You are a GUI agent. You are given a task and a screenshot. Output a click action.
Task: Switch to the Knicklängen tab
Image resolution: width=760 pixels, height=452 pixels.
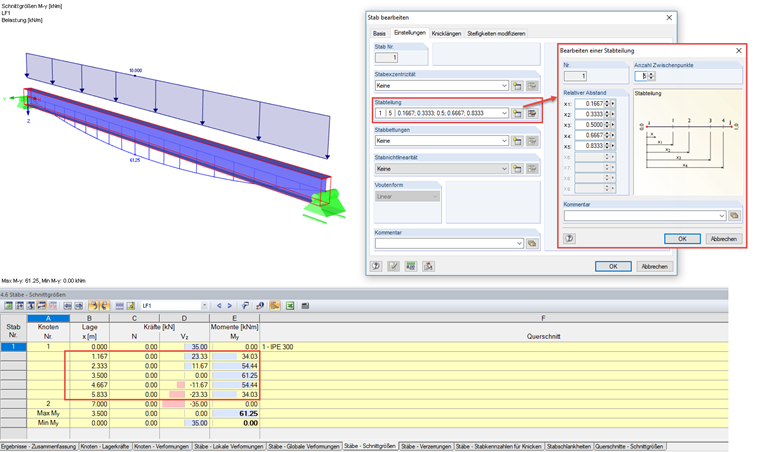[x=446, y=33]
